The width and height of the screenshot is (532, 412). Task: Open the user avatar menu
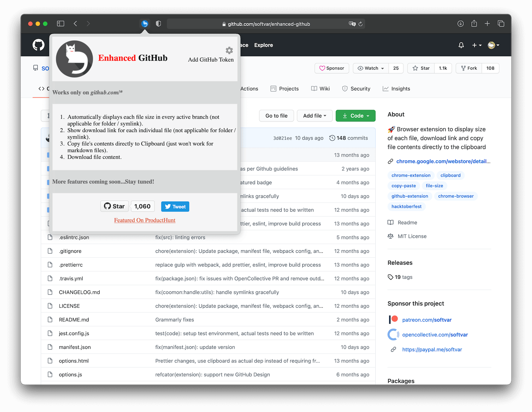pyautogui.click(x=493, y=45)
